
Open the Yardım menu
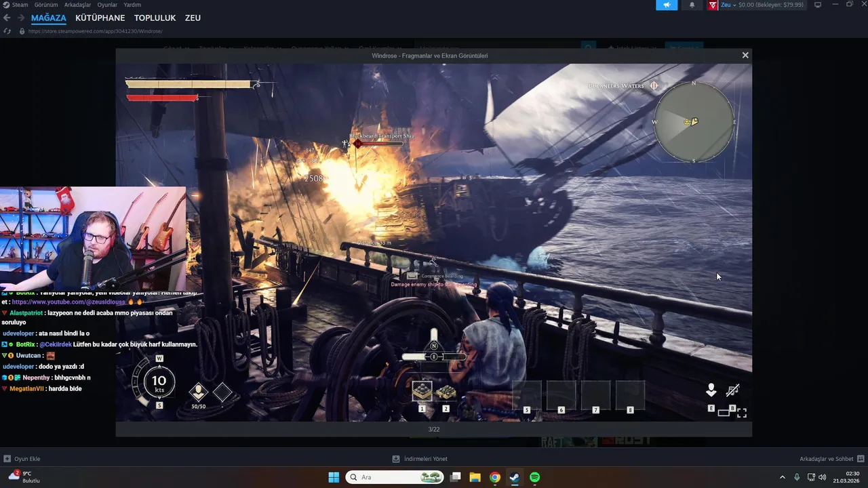point(132,5)
